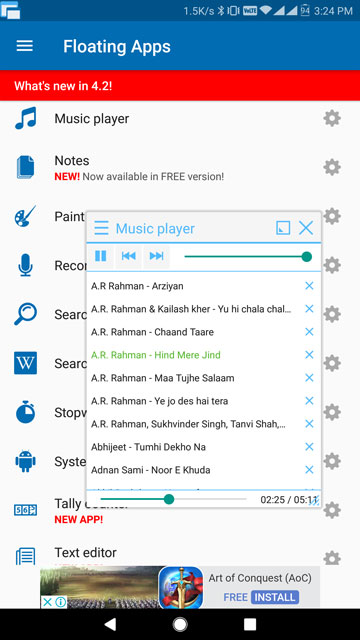This screenshot has height=640, width=360.
Task: Launch the Stopwatch app icon
Action: pyautogui.click(x=25, y=412)
